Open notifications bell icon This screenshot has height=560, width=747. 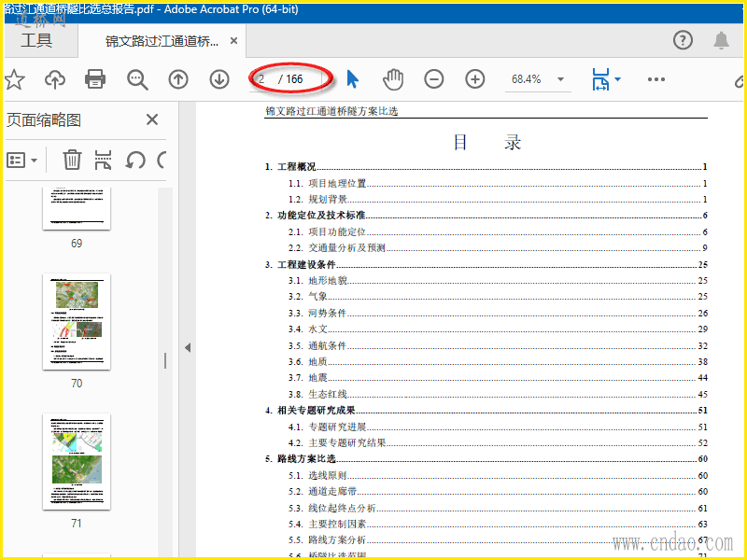(721, 40)
